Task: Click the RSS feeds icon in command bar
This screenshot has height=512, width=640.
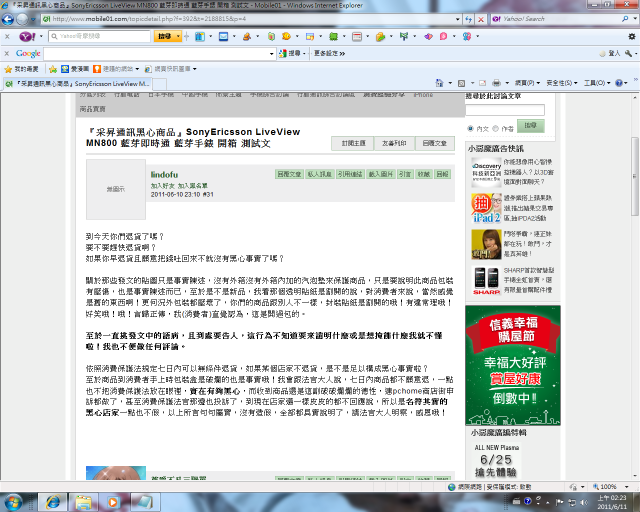Action: pos(462,83)
